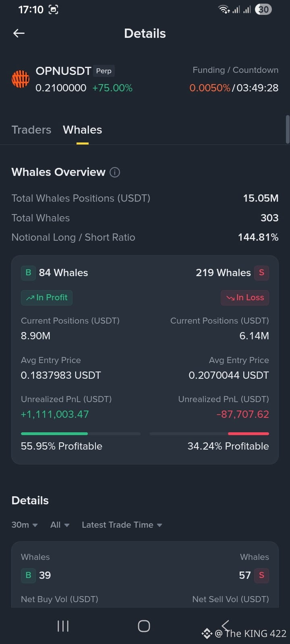The image size is (290, 644).
Task: Tap the In Profit tag
Action: pyautogui.click(x=47, y=297)
